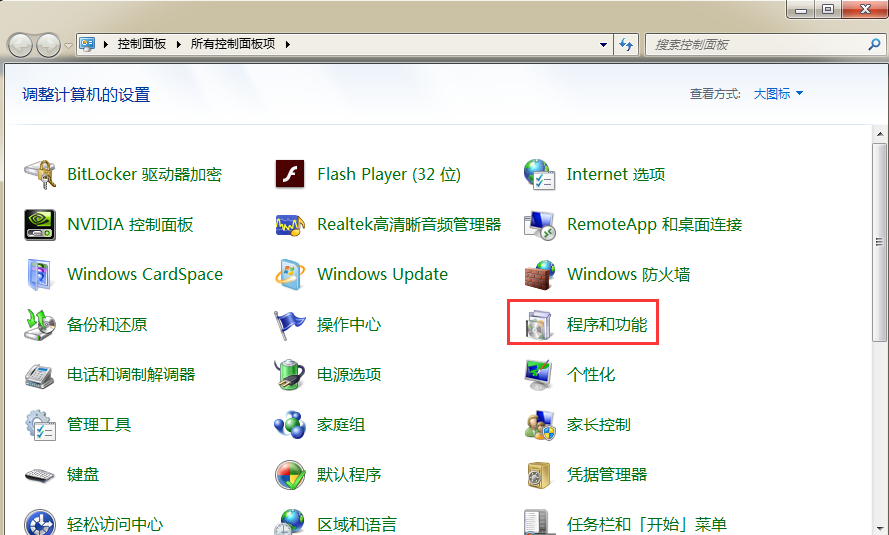Open the 电源选项 battery icon
This screenshot has width=889, height=535.
pos(290,375)
